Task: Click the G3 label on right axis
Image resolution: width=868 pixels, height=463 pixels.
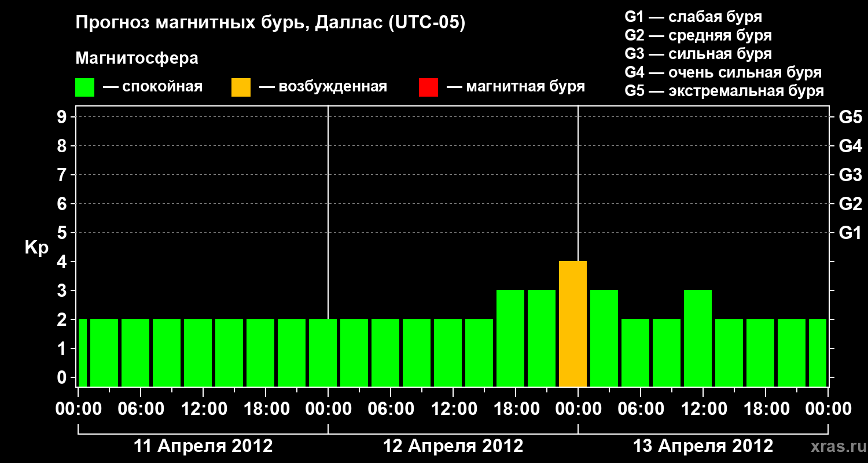Action: (851, 175)
